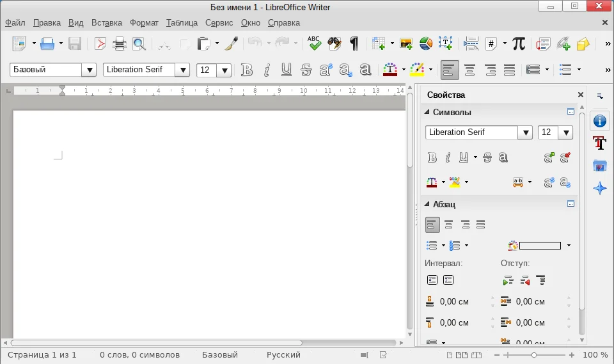This screenshot has height=364, width=614.
Task: Open the Базовый paragraph style dropdown
Action: click(x=89, y=70)
